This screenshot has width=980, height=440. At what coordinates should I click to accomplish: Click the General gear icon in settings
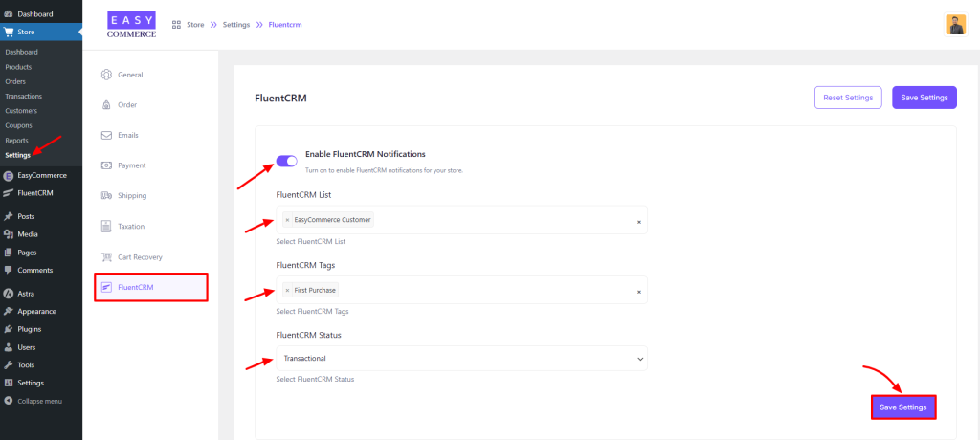click(106, 75)
